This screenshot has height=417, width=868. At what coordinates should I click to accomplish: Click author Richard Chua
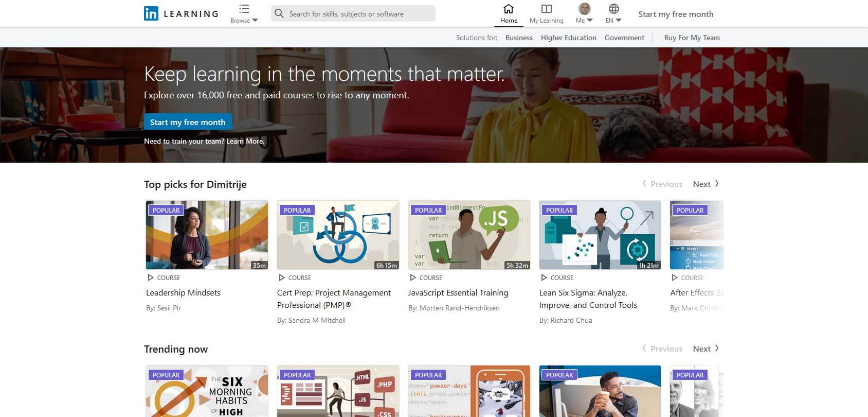571,320
